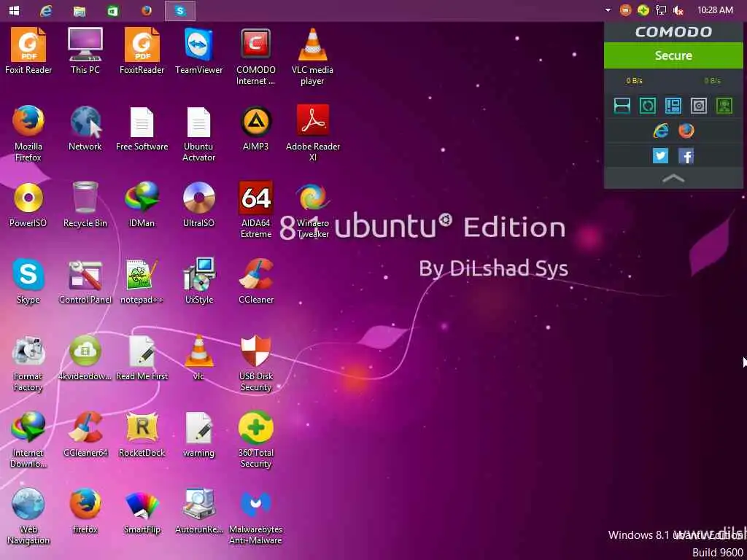The width and height of the screenshot is (747, 560).
Task: Open the taskbar clock showing 10:28 AM
Action: click(x=715, y=10)
